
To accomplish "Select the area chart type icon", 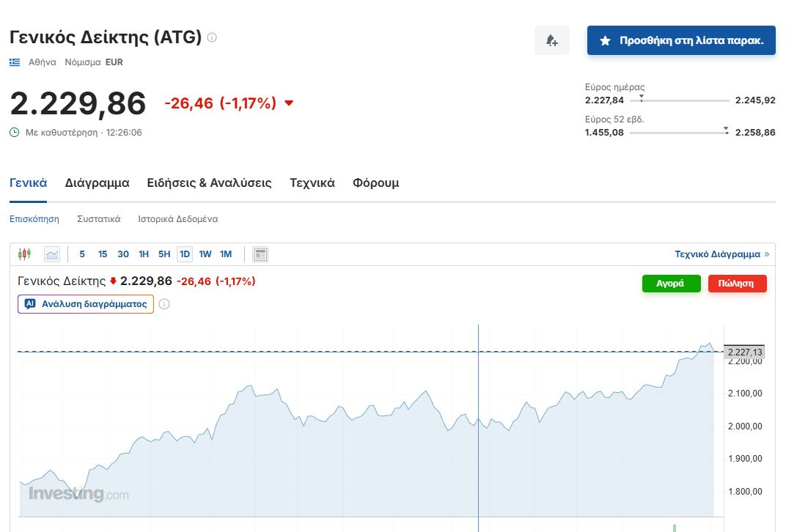I will pyautogui.click(x=51, y=254).
